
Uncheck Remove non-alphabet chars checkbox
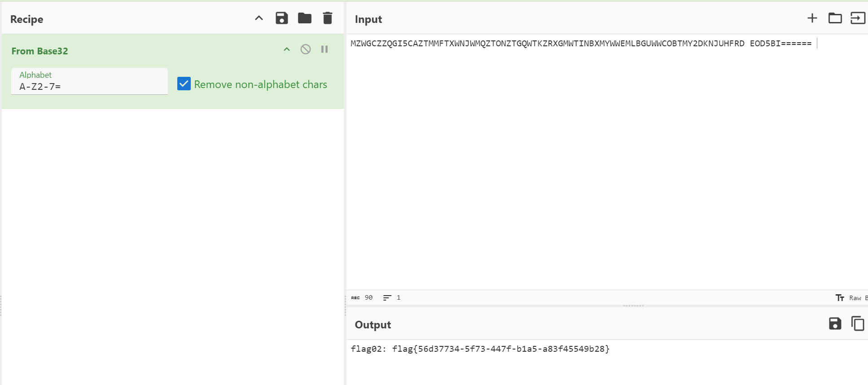click(x=184, y=84)
